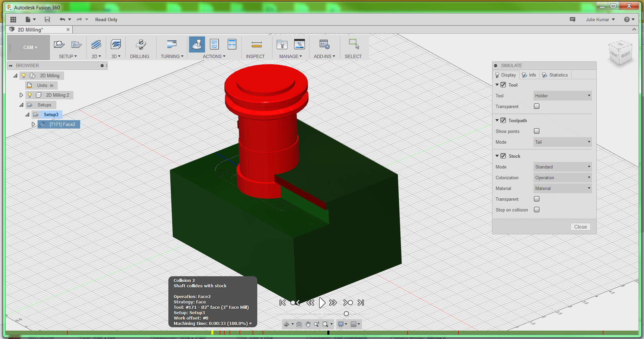This screenshot has height=339, width=644.
Task: Open the Toolpath Mode Tail dropdown
Action: (562, 142)
